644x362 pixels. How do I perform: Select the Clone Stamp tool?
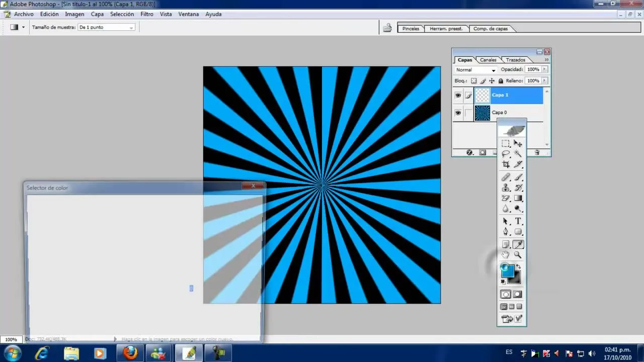506,188
